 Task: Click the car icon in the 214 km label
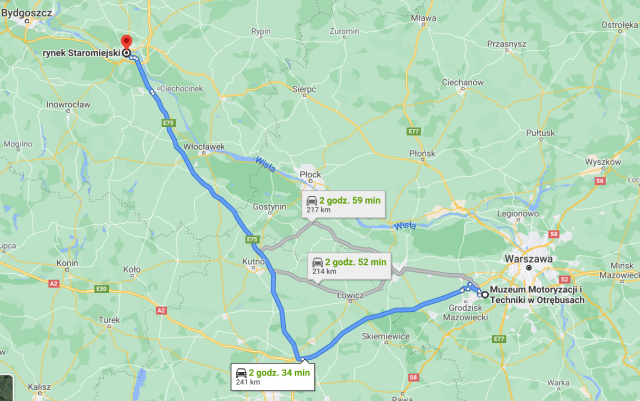pos(318,262)
